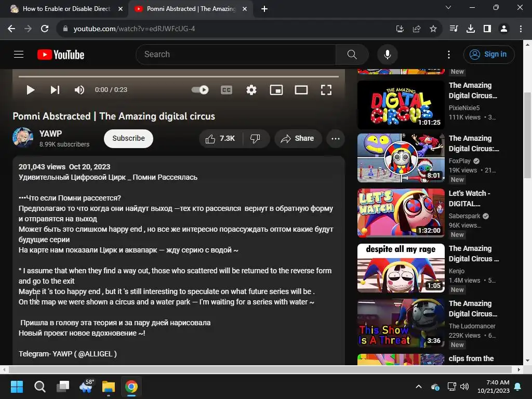The image size is (532, 399).
Task: Open media controls in Chrome toolbar
Action: click(x=454, y=29)
